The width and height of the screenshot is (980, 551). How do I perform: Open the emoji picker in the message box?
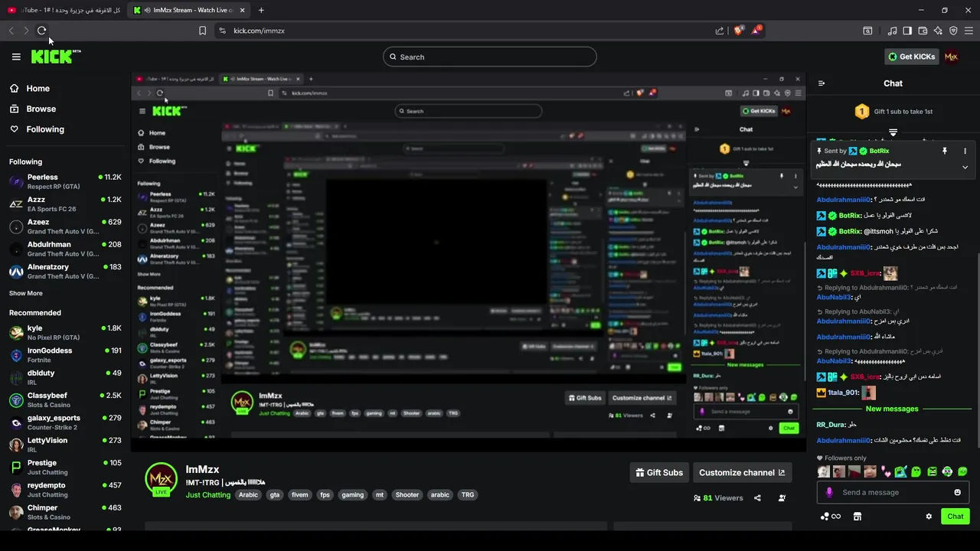(957, 492)
